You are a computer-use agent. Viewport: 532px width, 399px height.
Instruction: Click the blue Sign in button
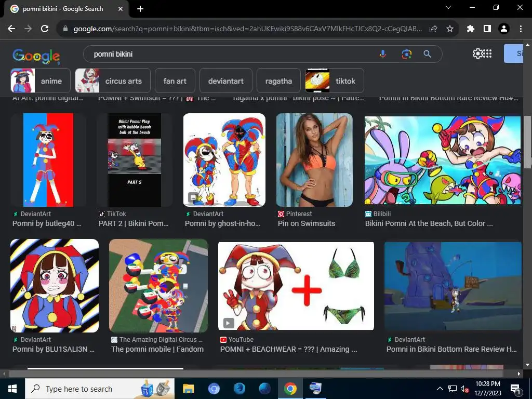(x=513, y=54)
